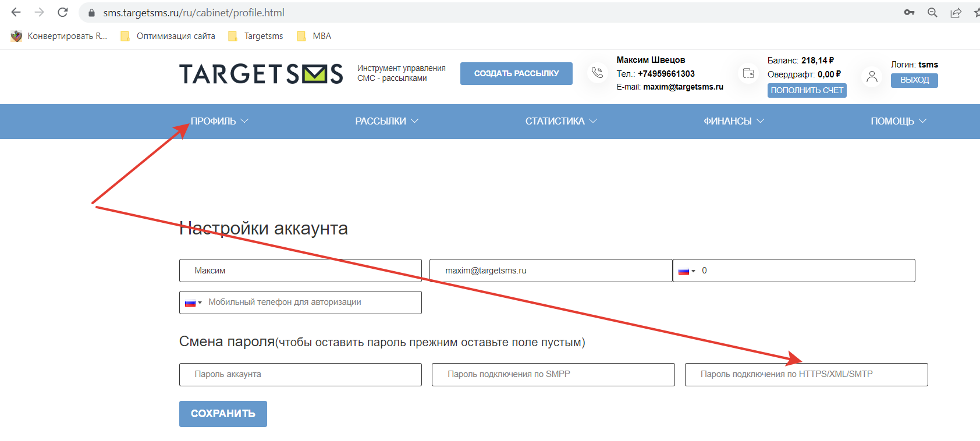Open the ПОМОЩЬ menu
Image resolution: width=980 pixels, height=441 pixels.
899,121
